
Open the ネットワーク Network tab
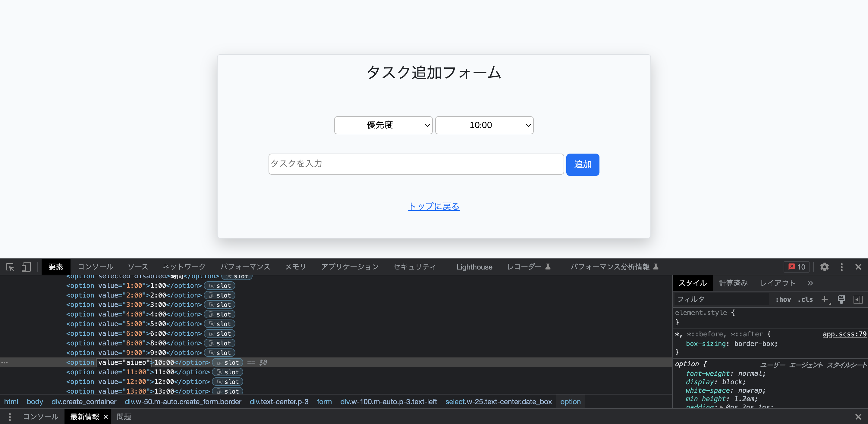184,267
